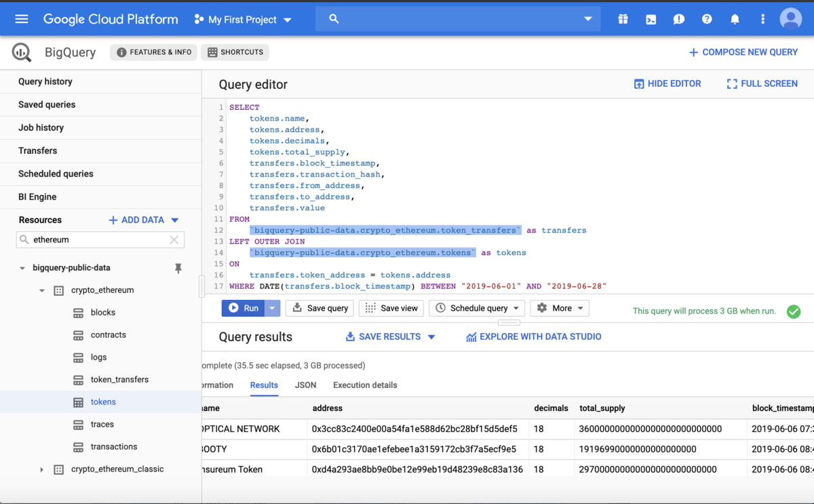
Task: Hide the query editor
Action: pos(667,83)
